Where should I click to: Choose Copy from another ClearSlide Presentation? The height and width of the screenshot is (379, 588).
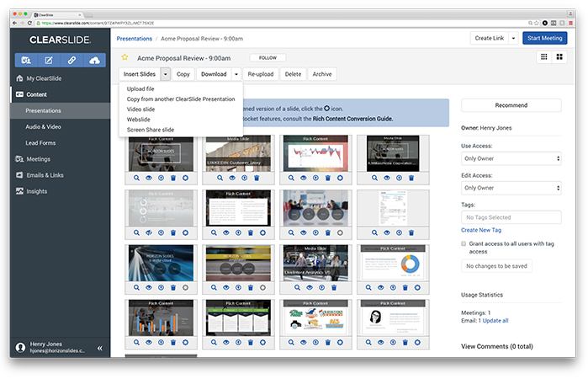181,99
